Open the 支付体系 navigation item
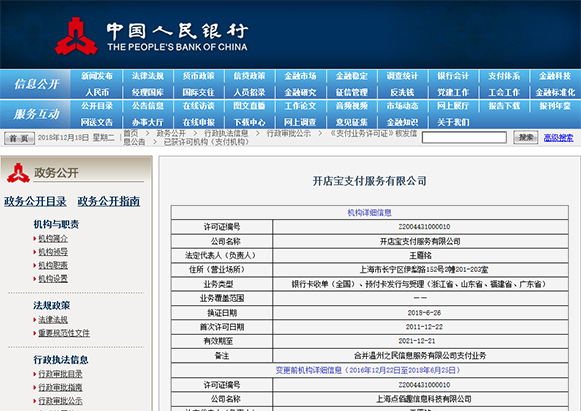 tap(504, 76)
